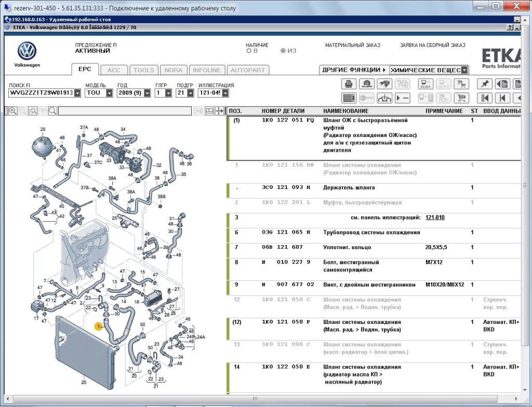This screenshot has height=407, width=532.
Task: Open the ГЛГР dropdown
Action: [169, 93]
